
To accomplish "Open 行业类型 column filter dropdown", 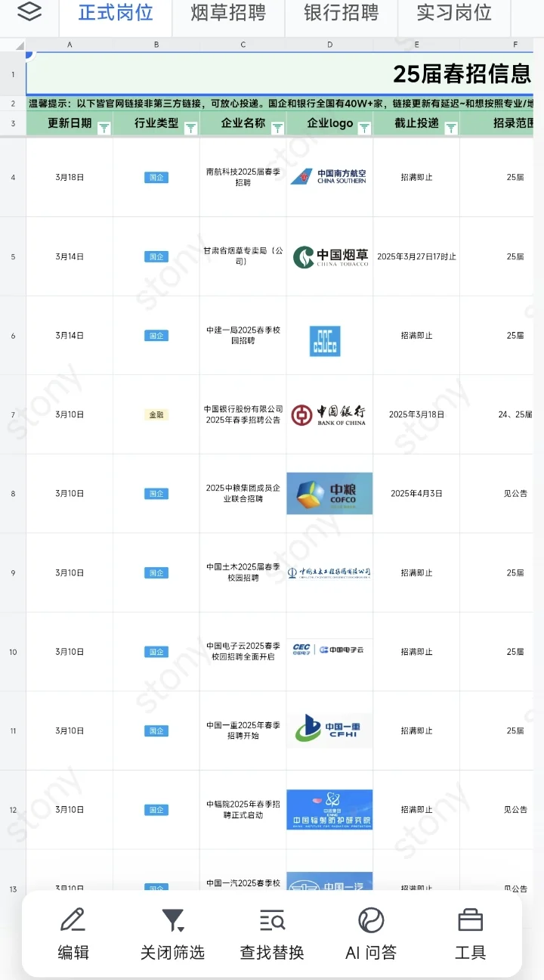I will (x=191, y=129).
